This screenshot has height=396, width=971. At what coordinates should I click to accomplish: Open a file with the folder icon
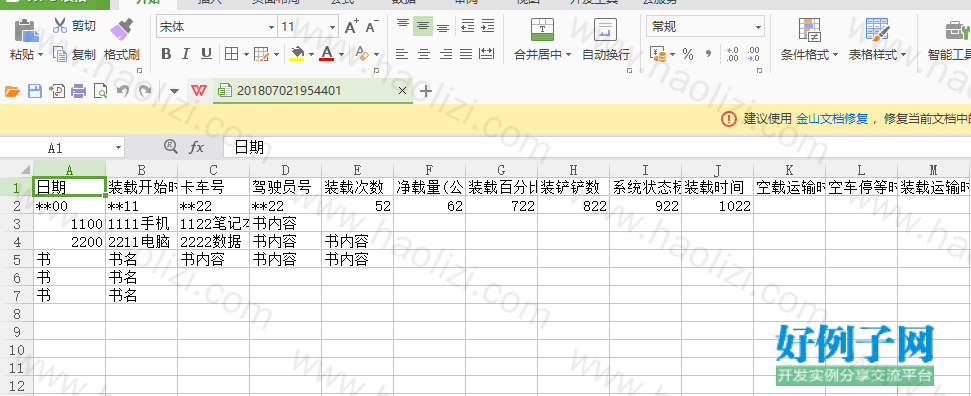tap(12, 92)
